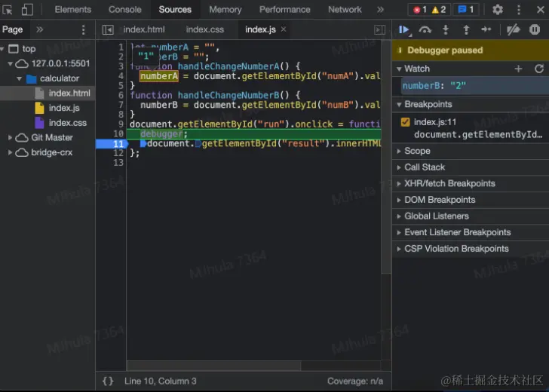Expand the Git Master node
This screenshot has height=392, width=549.
(x=10, y=137)
